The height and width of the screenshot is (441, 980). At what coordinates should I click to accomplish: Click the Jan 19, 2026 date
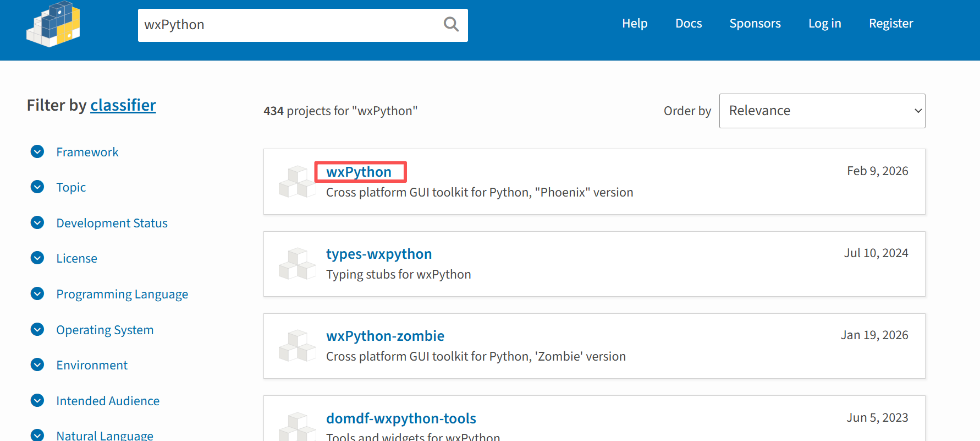point(874,335)
